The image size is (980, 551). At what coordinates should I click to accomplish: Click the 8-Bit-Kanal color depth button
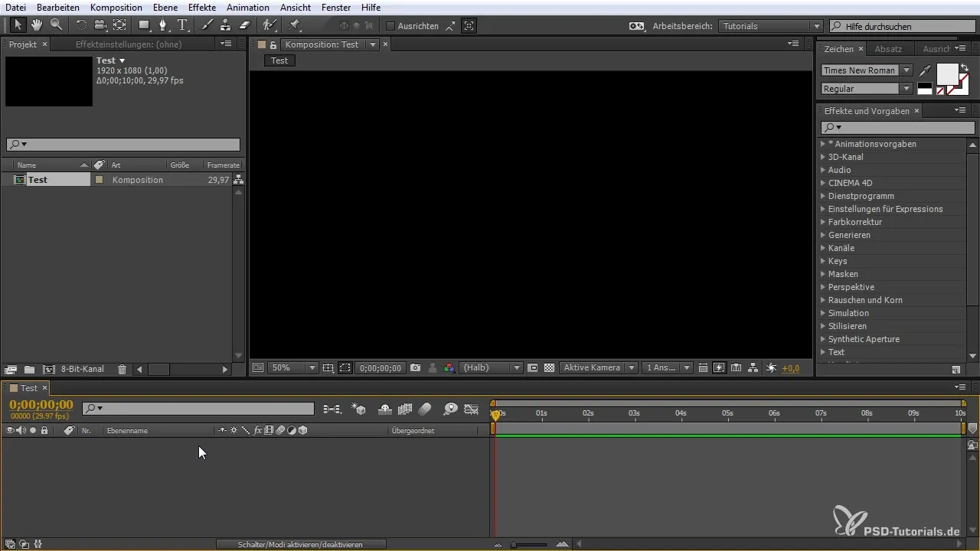[x=83, y=370]
